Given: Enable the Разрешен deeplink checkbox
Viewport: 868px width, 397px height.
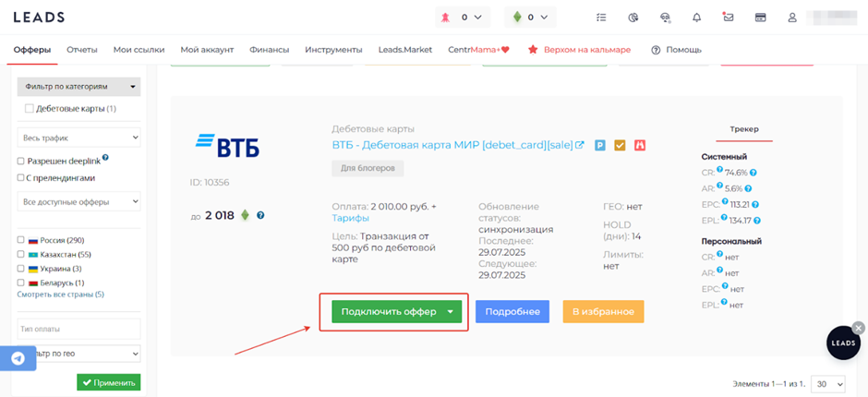Looking at the screenshot, I should click(x=21, y=162).
